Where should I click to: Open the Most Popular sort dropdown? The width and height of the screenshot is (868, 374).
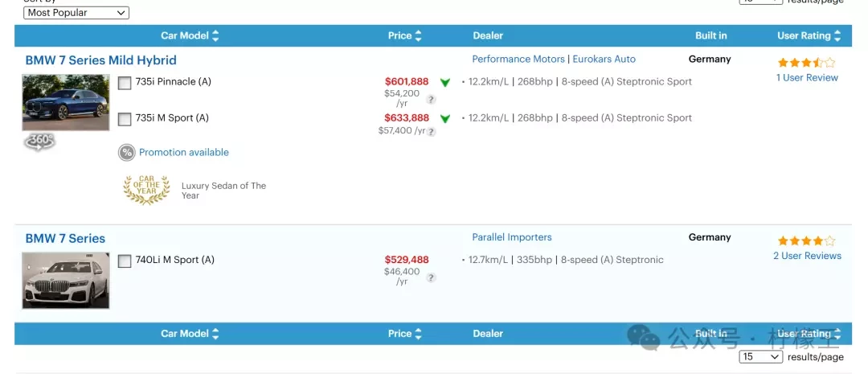[x=76, y=13]
